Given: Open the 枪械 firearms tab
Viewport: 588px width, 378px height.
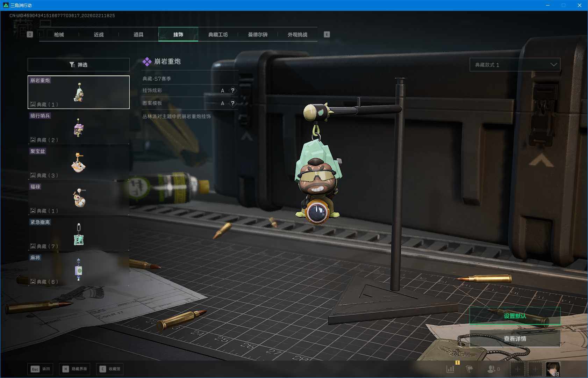Looking at the screenshot, I should point(59,35).
